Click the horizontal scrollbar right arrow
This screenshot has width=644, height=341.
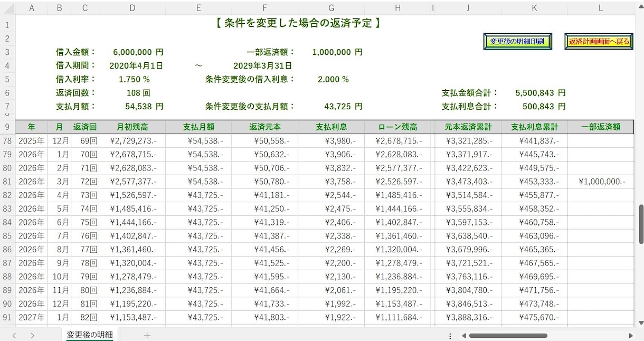pyautogui.click(x=630, y=336)
